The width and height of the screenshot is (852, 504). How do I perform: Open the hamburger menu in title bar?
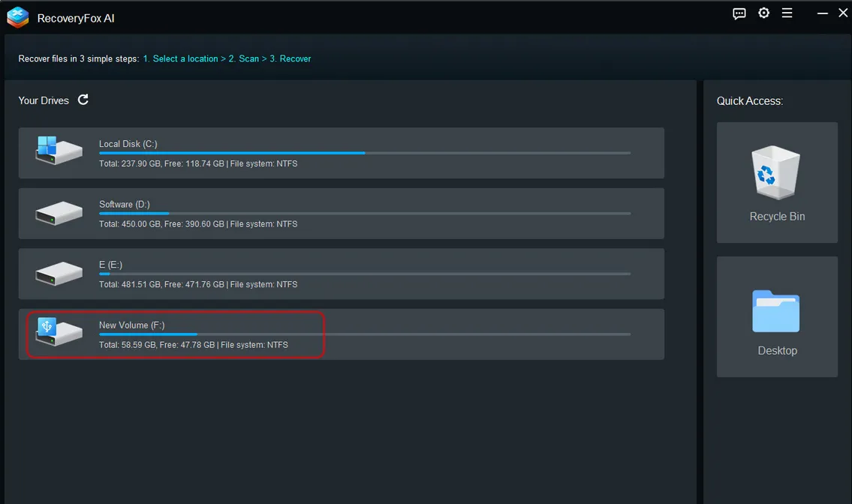pos(787,13)
